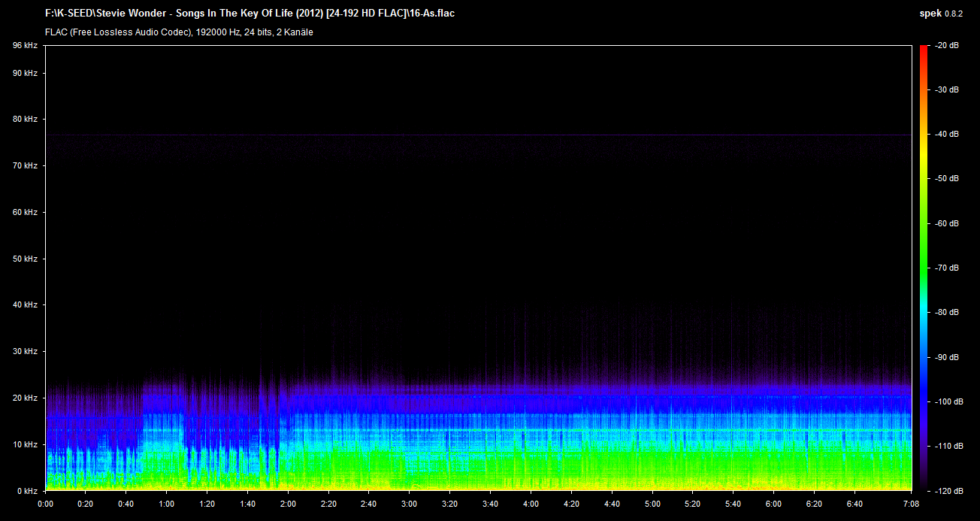Select the 4:00 time axis marker
Image resolution: width=980 pixels, height=521 pixels.
(531, 504)
